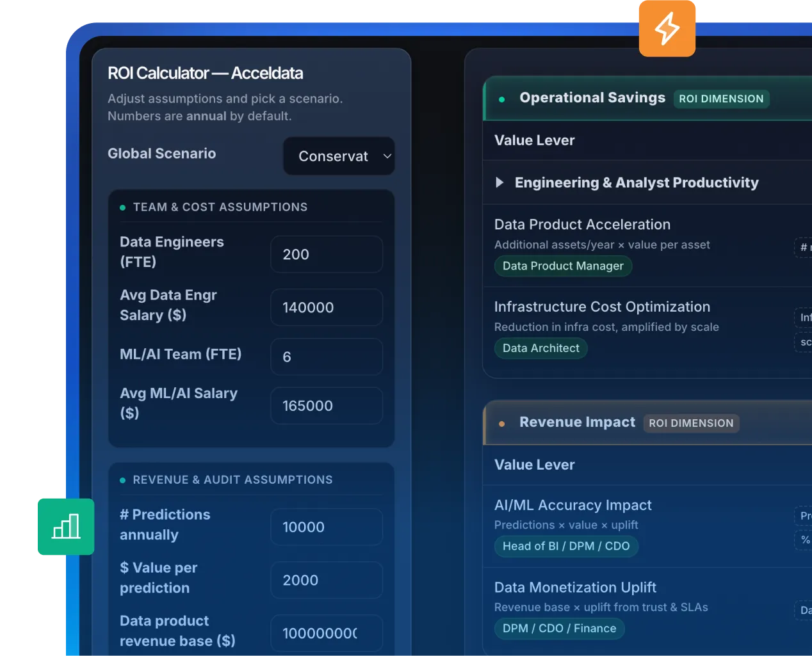Click 'Revenue base × uplift from trust & SLAs'
This screenshot has height=656, width=812.
(601, 607)
